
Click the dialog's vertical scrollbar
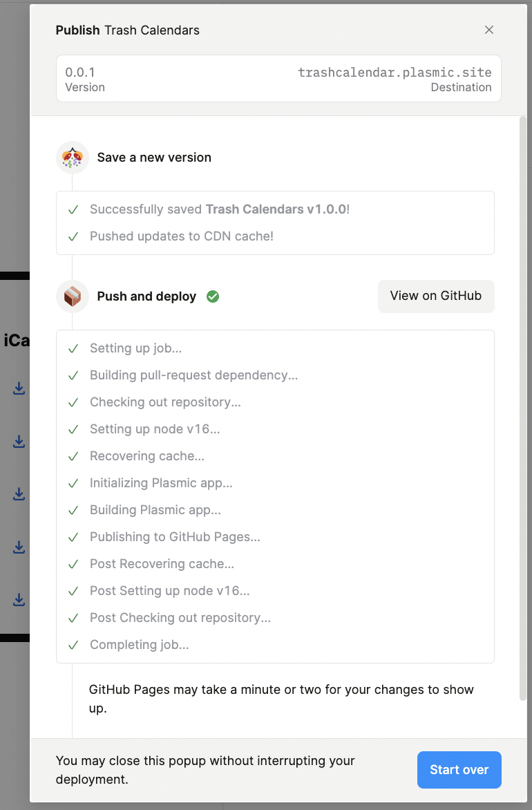point(523,408)
